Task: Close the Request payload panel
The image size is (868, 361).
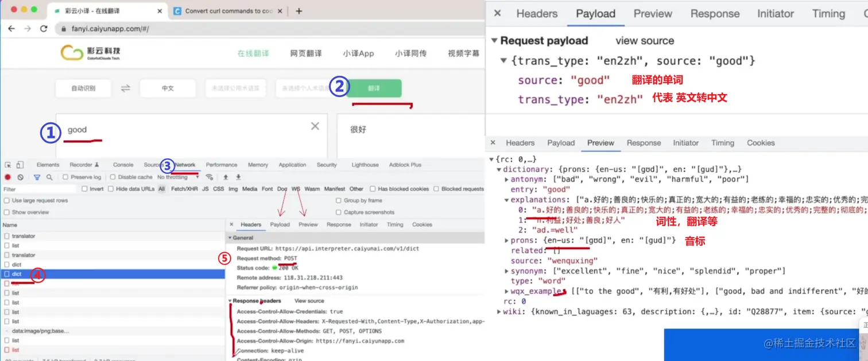Action: point(498,14)
